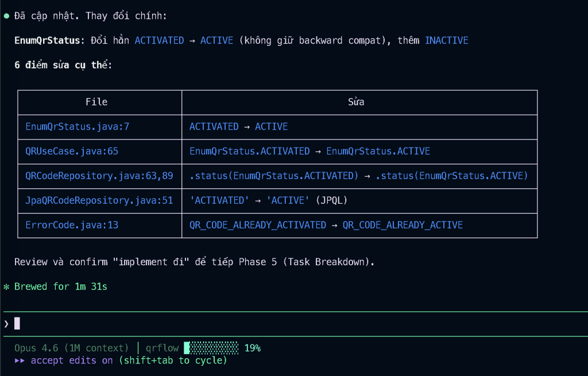Click the asterisk icon beside "Brewed for"
This screenshot has height=376, width=588.
[6, 286]
